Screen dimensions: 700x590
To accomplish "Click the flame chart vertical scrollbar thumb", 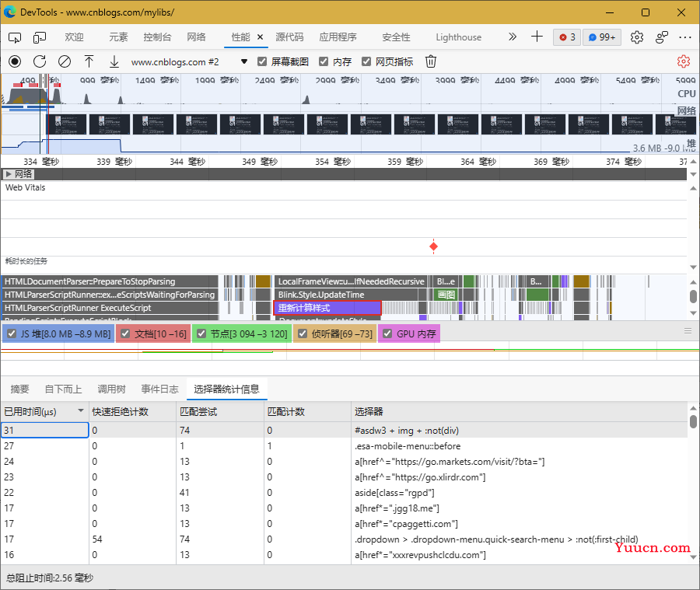I will pos(693,296).
